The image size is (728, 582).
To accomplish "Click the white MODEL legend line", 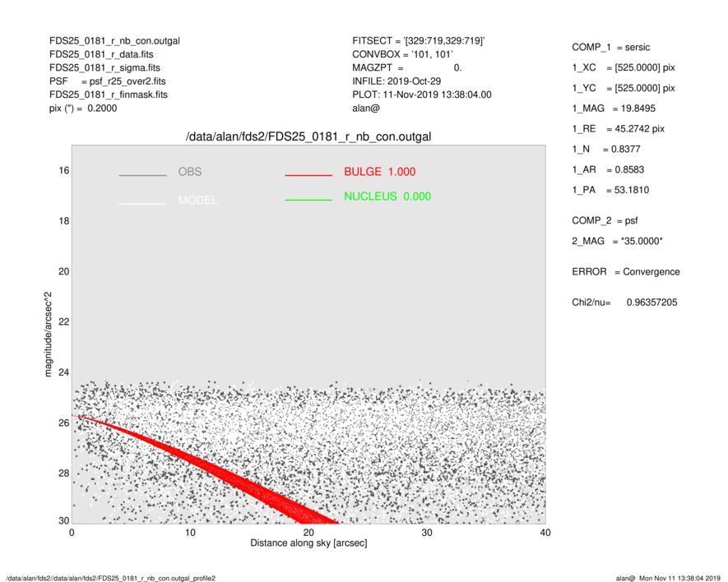I will (x=142, y=203).
